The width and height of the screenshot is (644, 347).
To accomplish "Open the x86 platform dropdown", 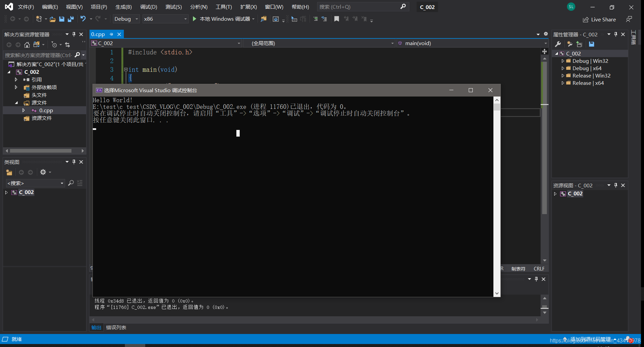I will point(165,19).
